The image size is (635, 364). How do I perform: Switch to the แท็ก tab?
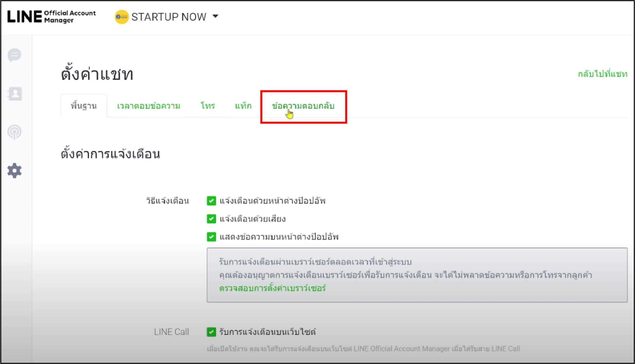click(243, 106)
